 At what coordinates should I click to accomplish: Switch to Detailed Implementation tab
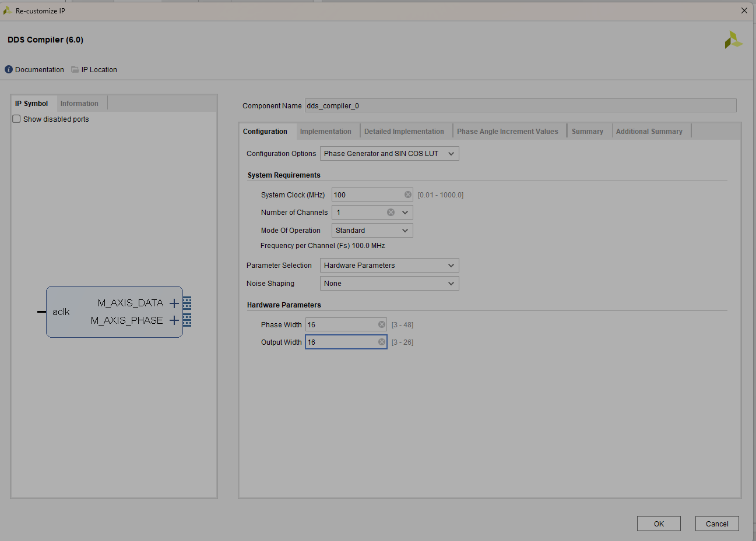(x=404, y=132)
